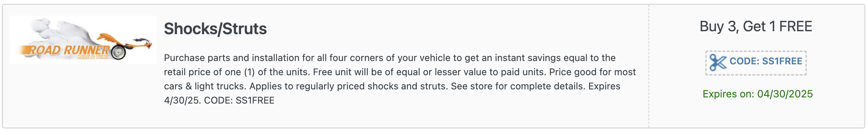
Task: Click the dashed vertical divider of the coupon
Action: pyautogui.click(x=648, y=66)
